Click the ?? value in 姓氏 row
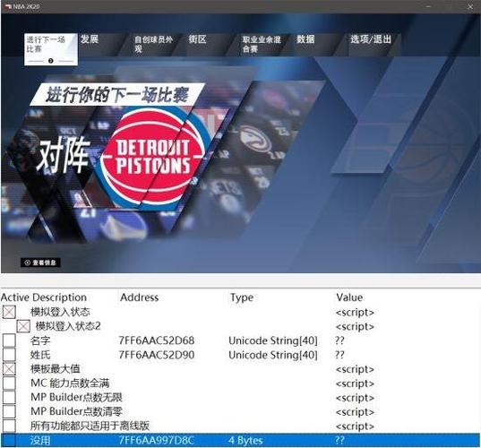 pos(339,355)
